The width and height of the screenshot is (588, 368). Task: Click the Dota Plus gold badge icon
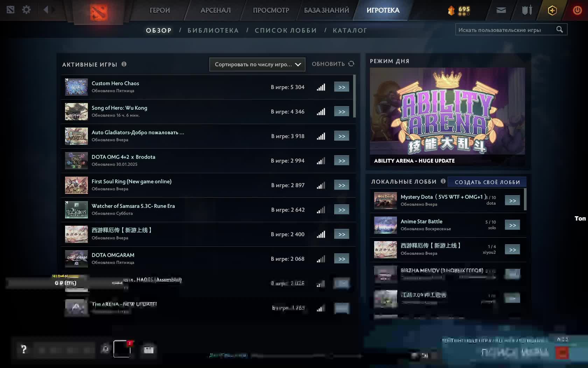tap(552, 10)
